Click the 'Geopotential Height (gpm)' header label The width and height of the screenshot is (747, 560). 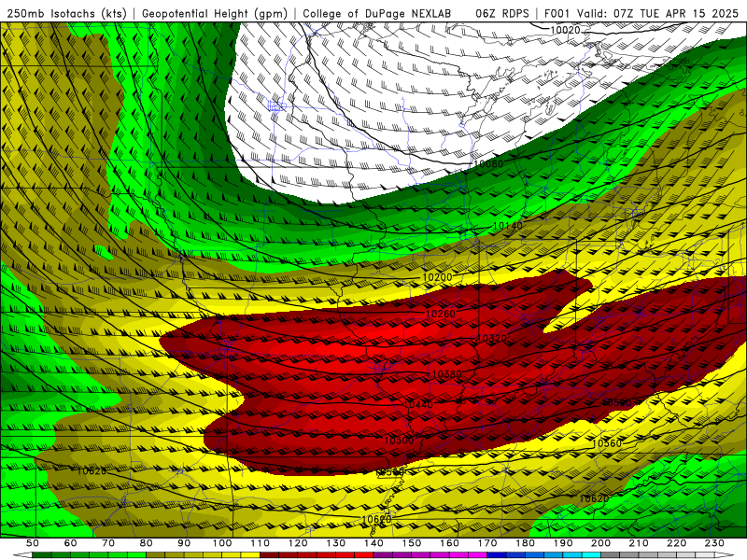click(215, 14)
